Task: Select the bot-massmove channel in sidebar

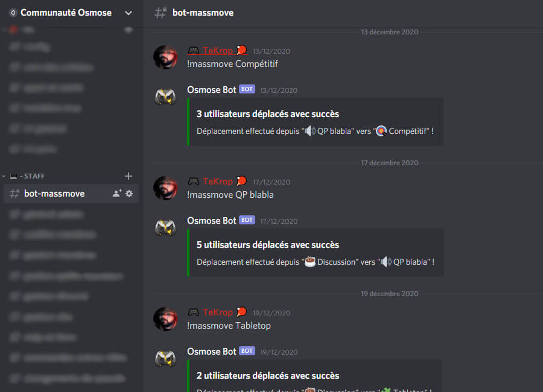Action: click(71, 194)
